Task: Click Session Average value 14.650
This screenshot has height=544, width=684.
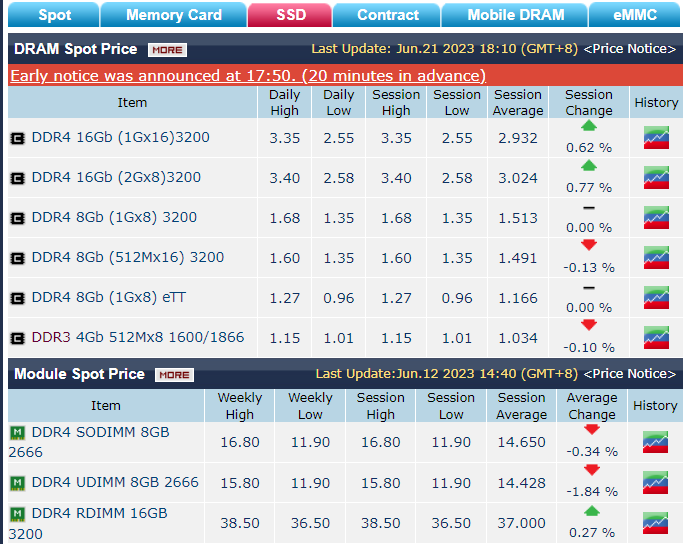Action: pyautogui.click(x=521, y=442)
